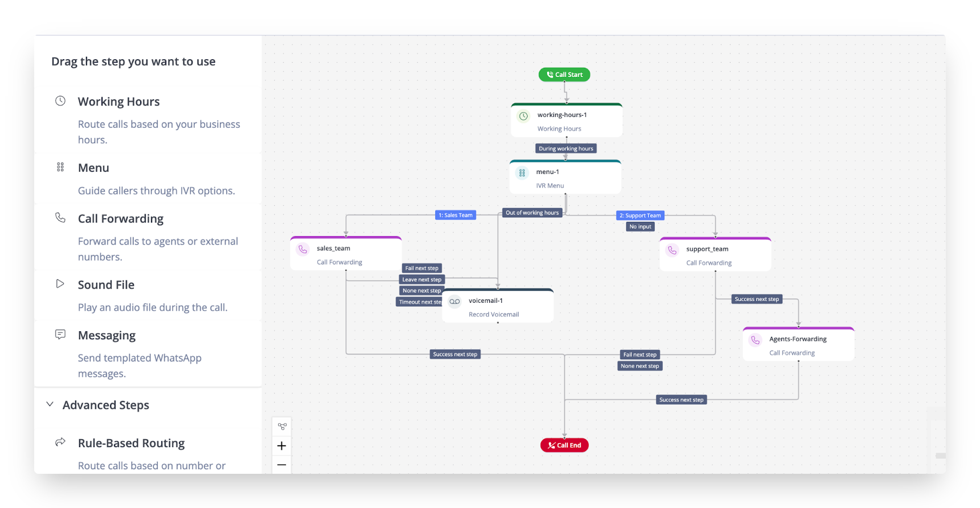Click the green Call Start node
This screenshot has width=980, height=508.
coord(564,75)
